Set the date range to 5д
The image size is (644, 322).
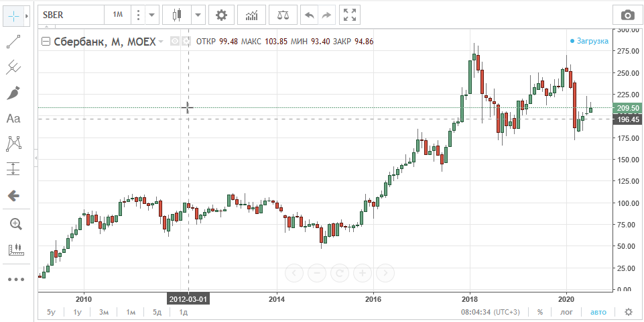pos(157,312)
